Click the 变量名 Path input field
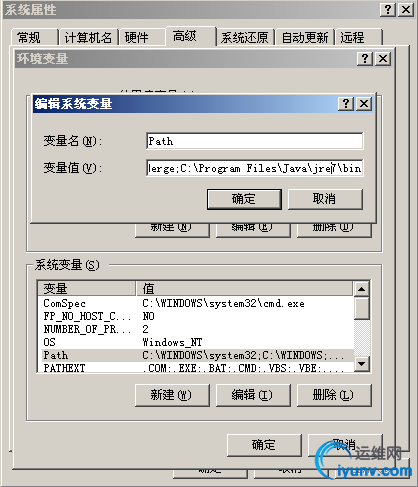Screen dimensions: 418x487 tap(255, 141)
